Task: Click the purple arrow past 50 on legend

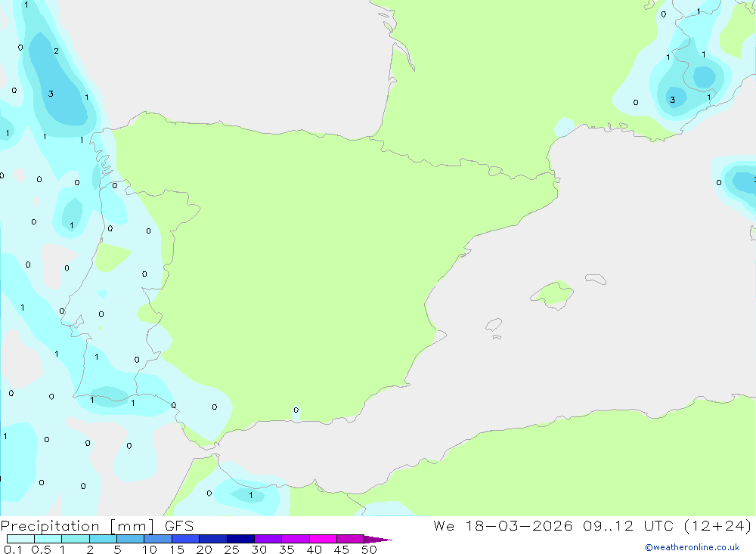Action: (x=378, y=540)
